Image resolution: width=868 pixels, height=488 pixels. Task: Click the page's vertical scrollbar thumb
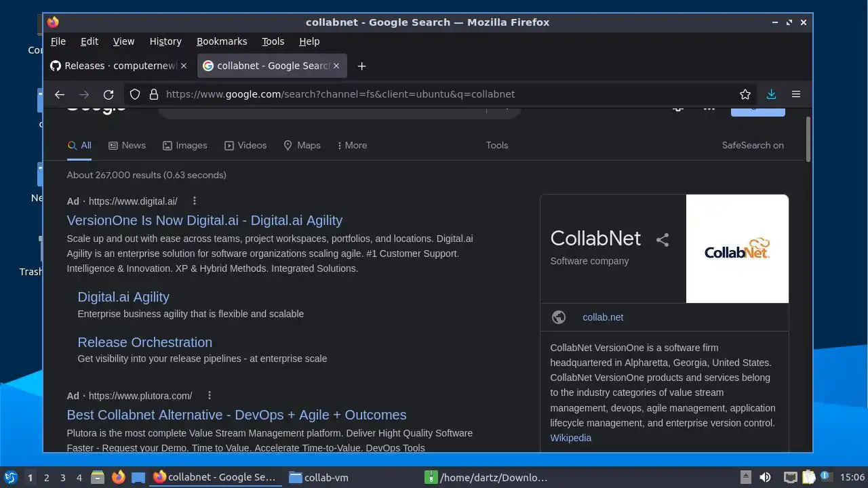coord(808,139)
